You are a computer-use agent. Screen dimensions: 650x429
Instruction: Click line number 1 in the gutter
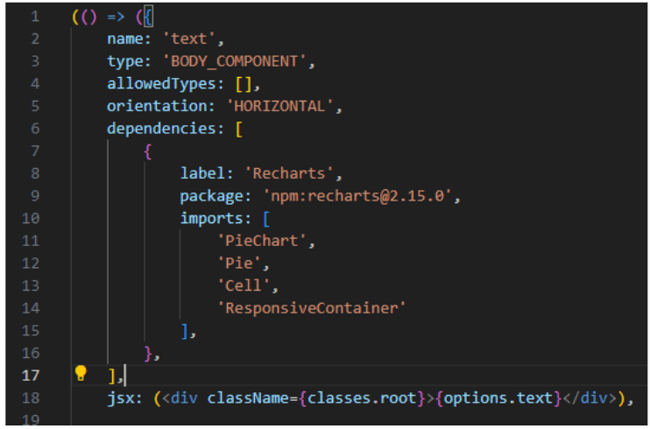tap(35, 17)
